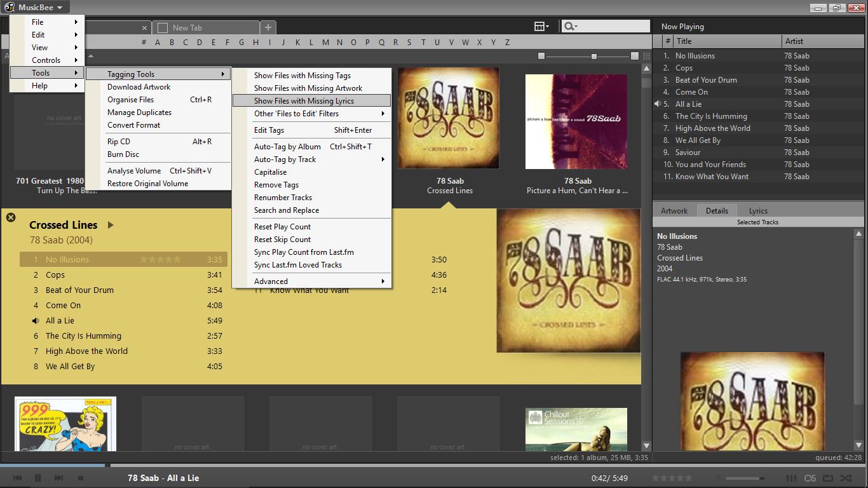Click Sync Play Count from Last.fm
Viewport: 868px width, 488px height.
311,252
